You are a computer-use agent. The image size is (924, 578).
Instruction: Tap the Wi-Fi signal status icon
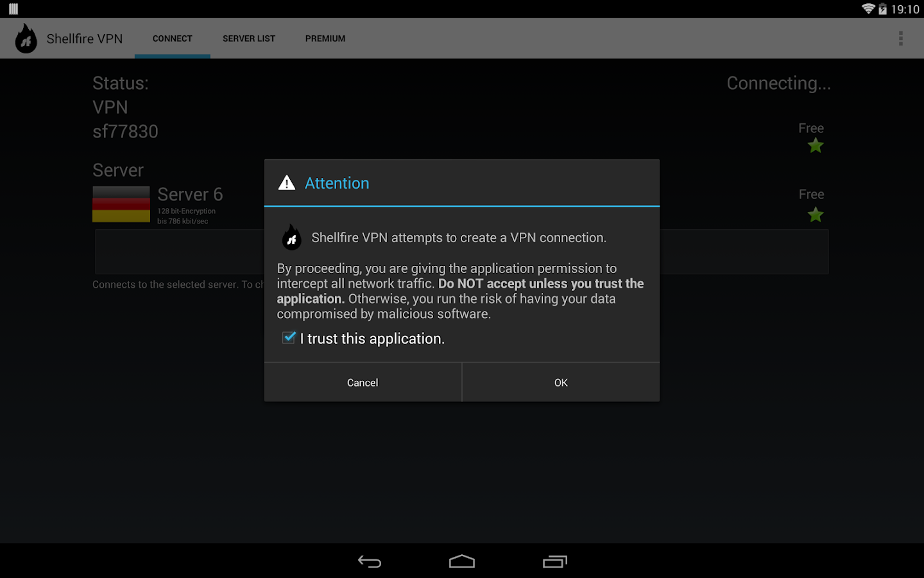pyautogui.click(x=868, y=9)
